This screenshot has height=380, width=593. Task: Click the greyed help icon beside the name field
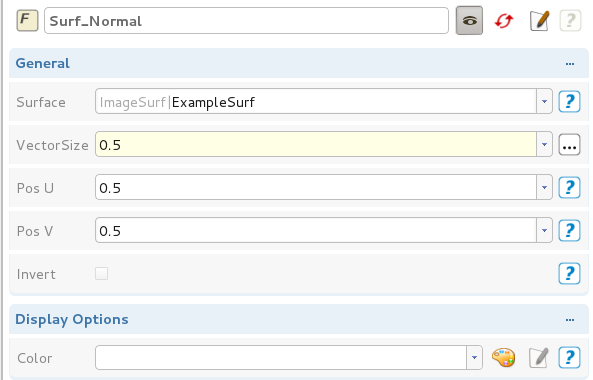(x=570, y=21)
